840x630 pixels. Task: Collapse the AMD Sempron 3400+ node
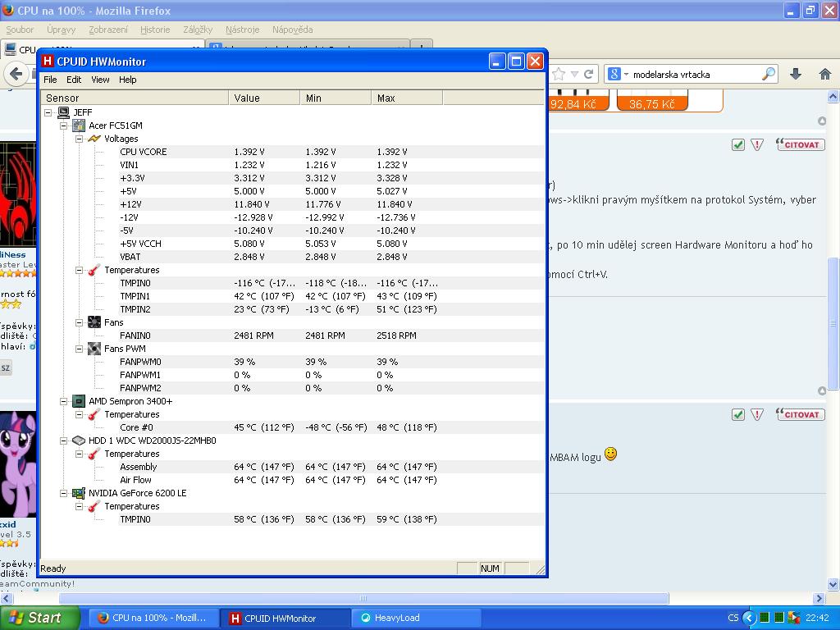click(x=64, y=401)
